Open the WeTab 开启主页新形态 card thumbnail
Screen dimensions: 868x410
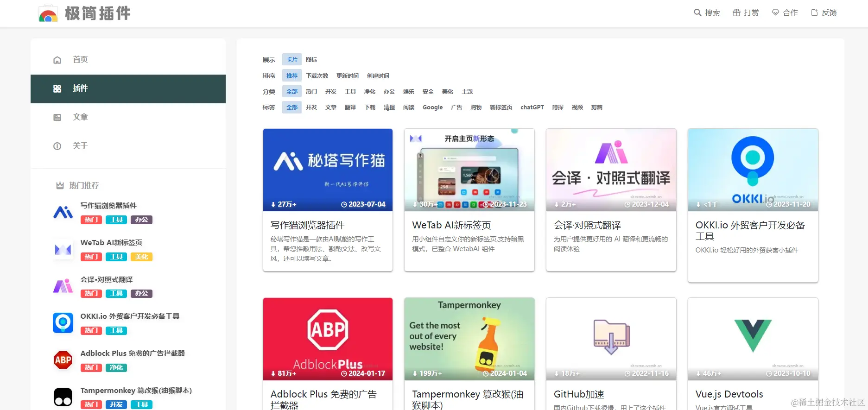click(469, 170)
